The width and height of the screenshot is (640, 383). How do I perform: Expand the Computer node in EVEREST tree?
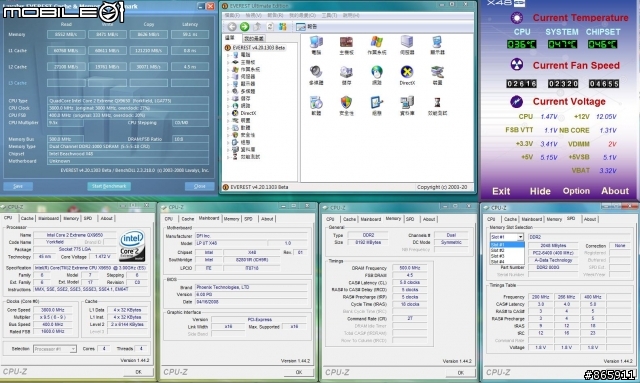coord(228,55)
